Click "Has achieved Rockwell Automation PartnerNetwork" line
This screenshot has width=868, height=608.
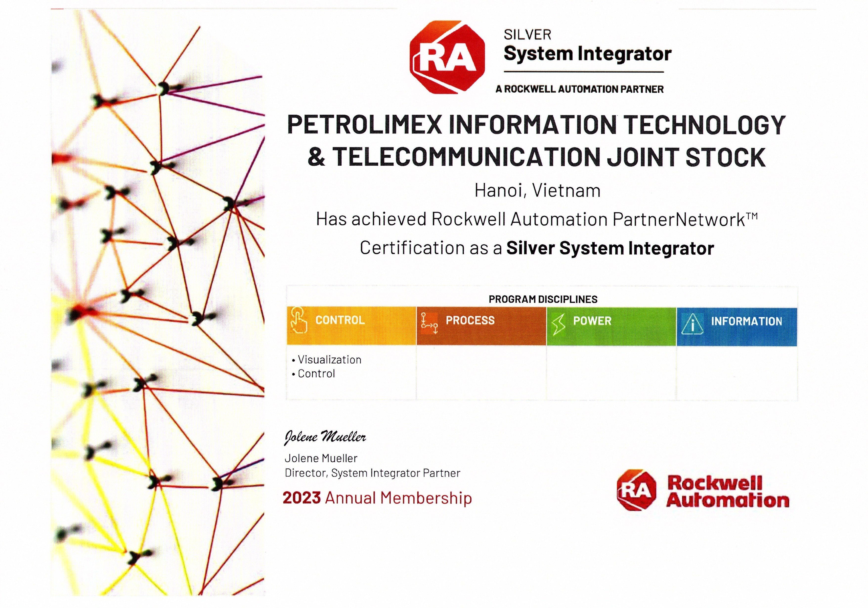tap(537, 219)
